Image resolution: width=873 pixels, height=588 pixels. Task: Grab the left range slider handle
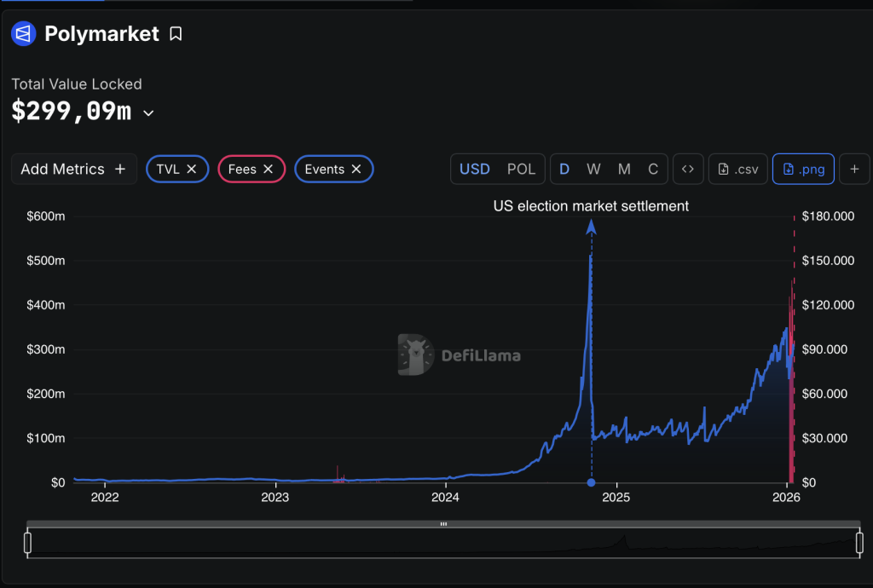pyautogui.click(x=28, y=543)
